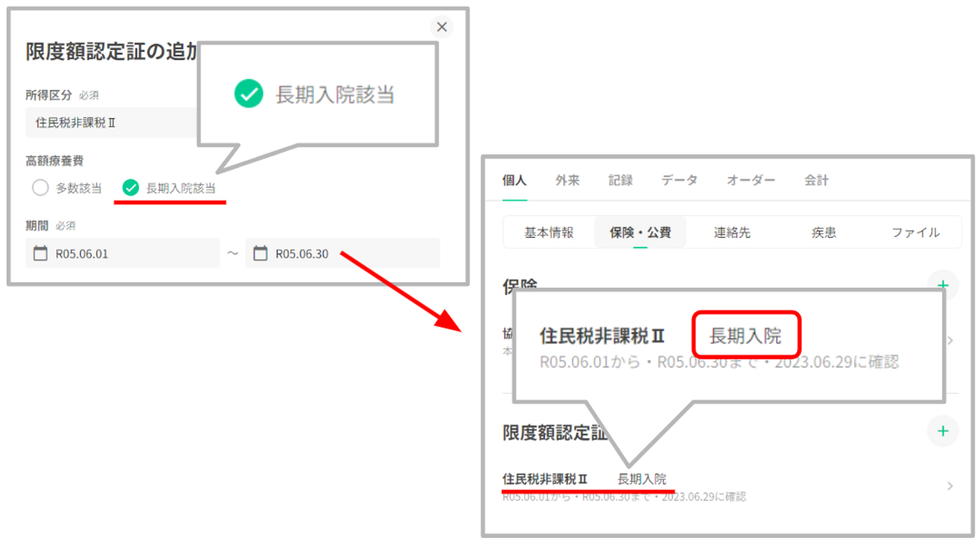Toggle the 長期入院該当 checkbox

[131, 188]
